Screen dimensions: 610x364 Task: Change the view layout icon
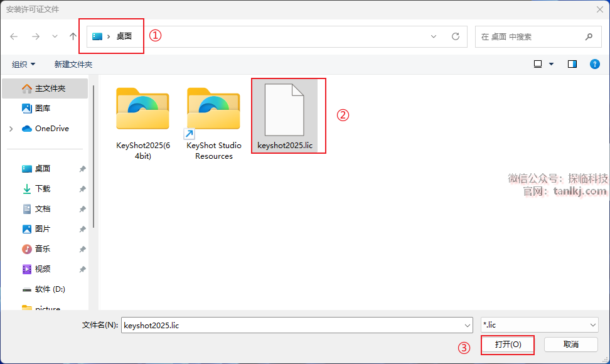538,64
